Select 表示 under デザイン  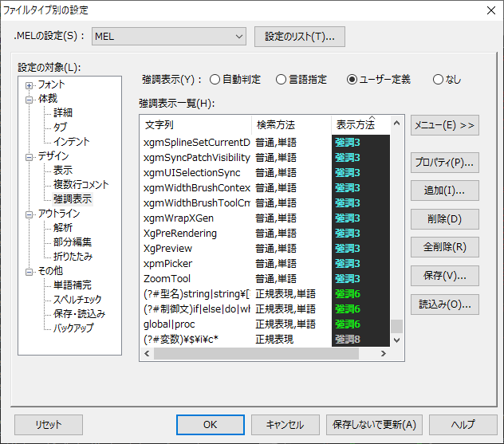tap(63, 171)
